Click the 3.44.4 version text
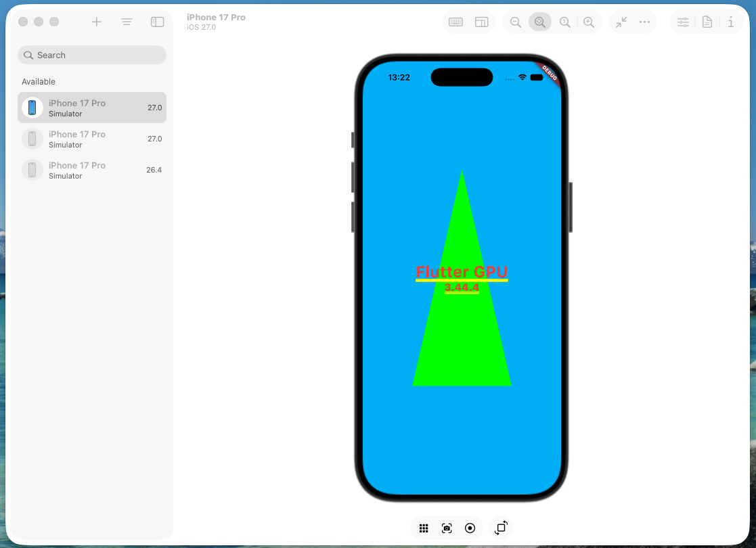This screenshot has width=756, height=548. pos(462,288)
